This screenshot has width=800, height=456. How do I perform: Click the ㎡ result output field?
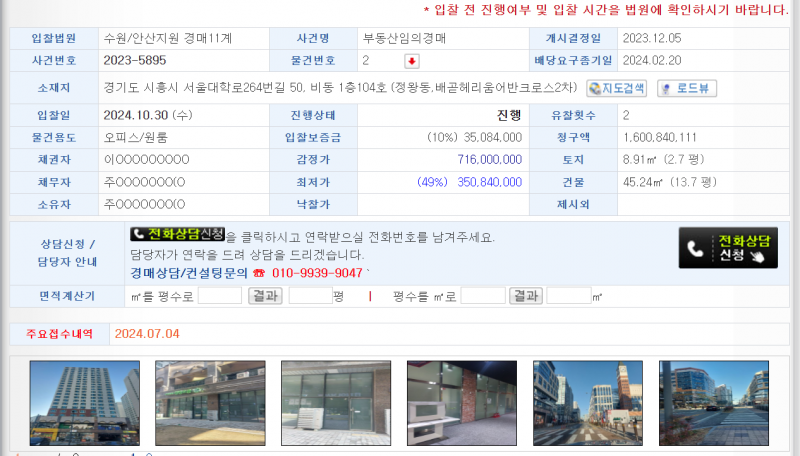point(569,296)
